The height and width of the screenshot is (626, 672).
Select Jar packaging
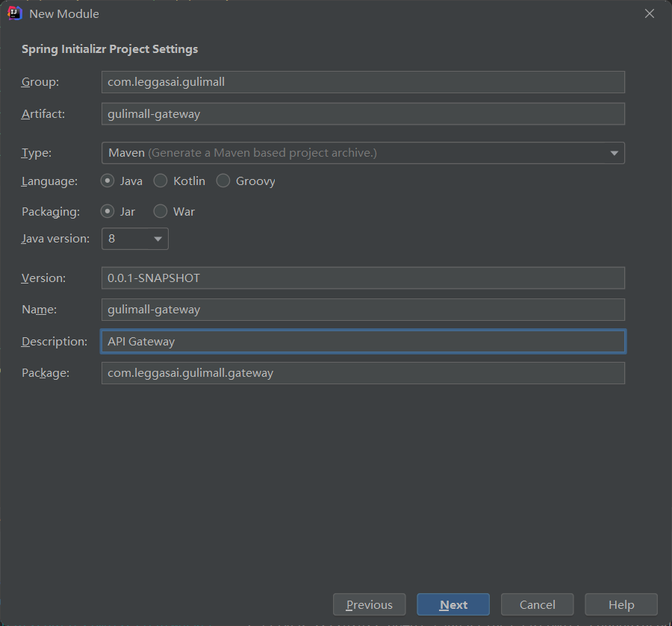[x=108, y=212]
